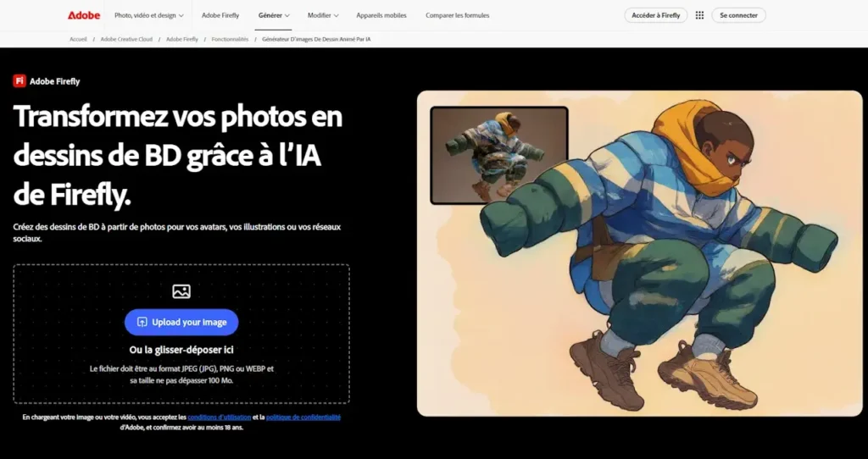Open the conditions d'utilisation link
The width and height of the screenshot is (868, 459).
click(x=220, y=417)
